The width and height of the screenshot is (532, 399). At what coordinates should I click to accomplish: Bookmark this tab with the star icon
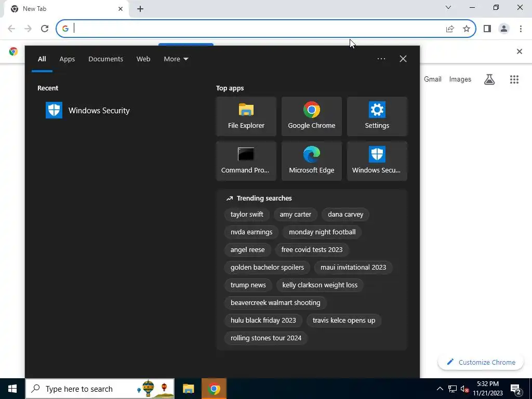click(x=467, y=29)
